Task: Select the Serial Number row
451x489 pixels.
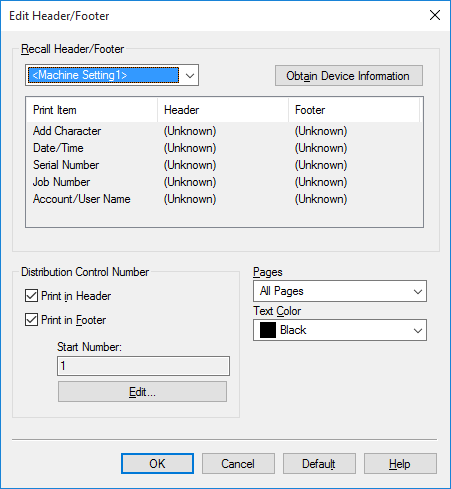Action: point(223,165)
